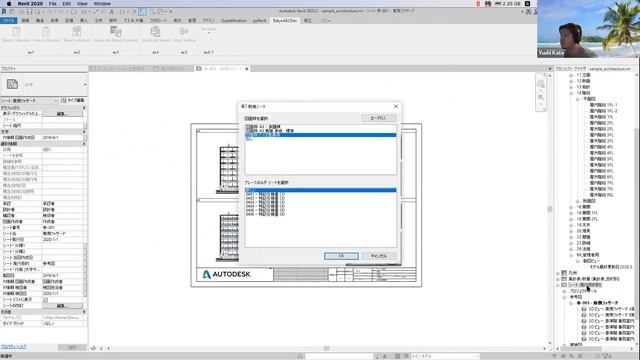640x360 pixels.
Task: Select the last placeholder sheet row in dialog
Action: coord(320,214)
